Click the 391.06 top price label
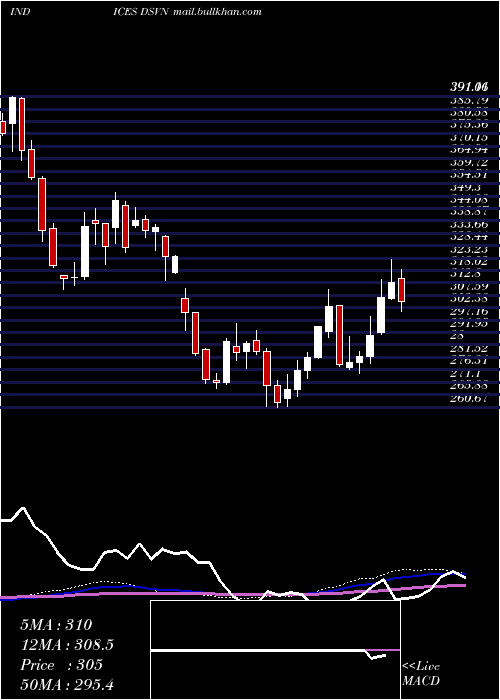 coord(469,86)
